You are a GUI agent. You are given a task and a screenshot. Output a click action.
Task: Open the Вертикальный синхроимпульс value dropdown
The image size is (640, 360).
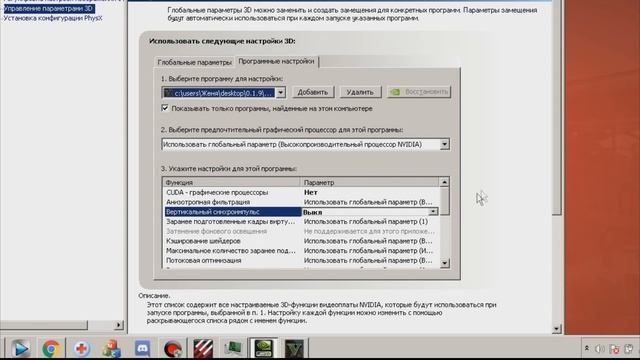(433, 212)
